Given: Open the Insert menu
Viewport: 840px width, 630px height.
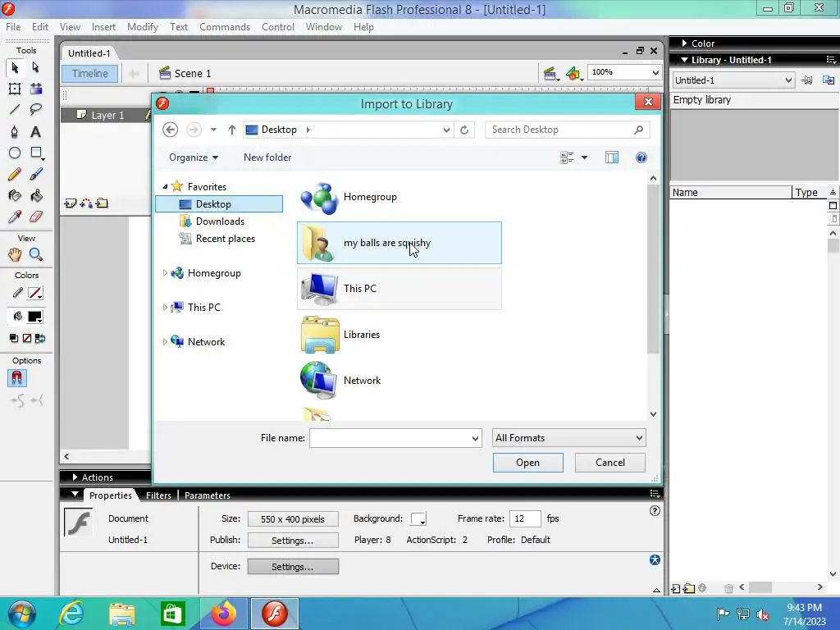Looking at the screenshot, I should pos(103,27).
